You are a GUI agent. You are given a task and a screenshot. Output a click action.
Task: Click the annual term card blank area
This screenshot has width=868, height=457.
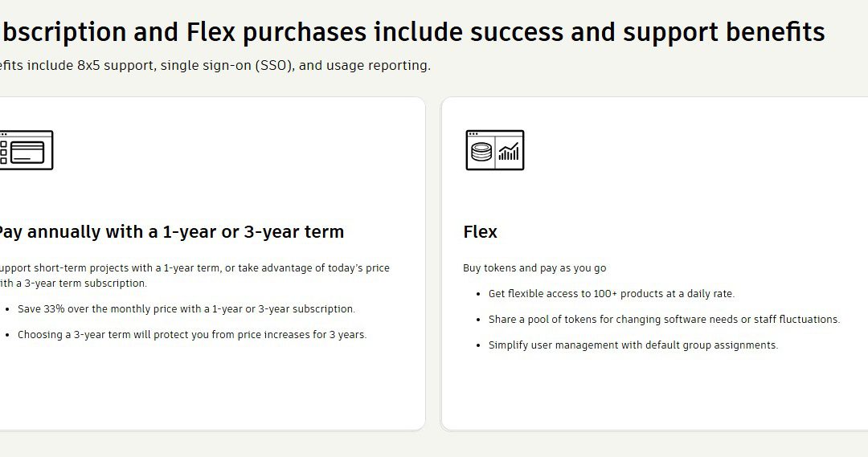pyautogui.click(x=212, y=387)
